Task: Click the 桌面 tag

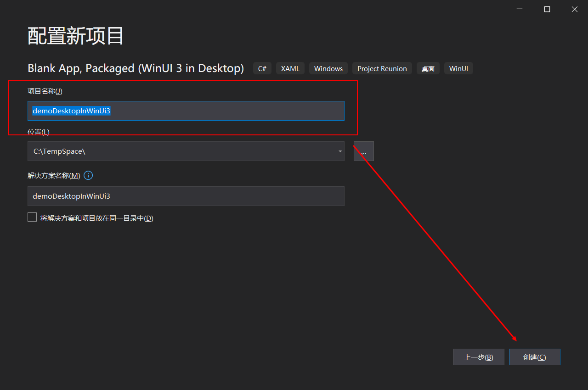Action: point(428,68)
